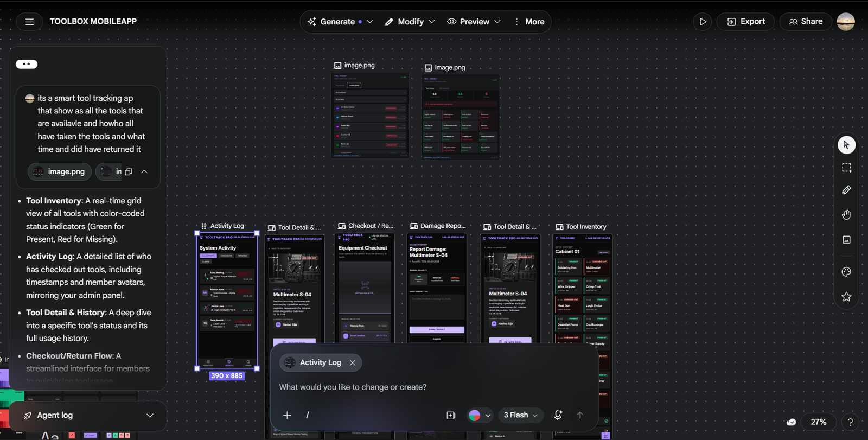Click the 390 x 885 size badge

click(x=227, y=375)
